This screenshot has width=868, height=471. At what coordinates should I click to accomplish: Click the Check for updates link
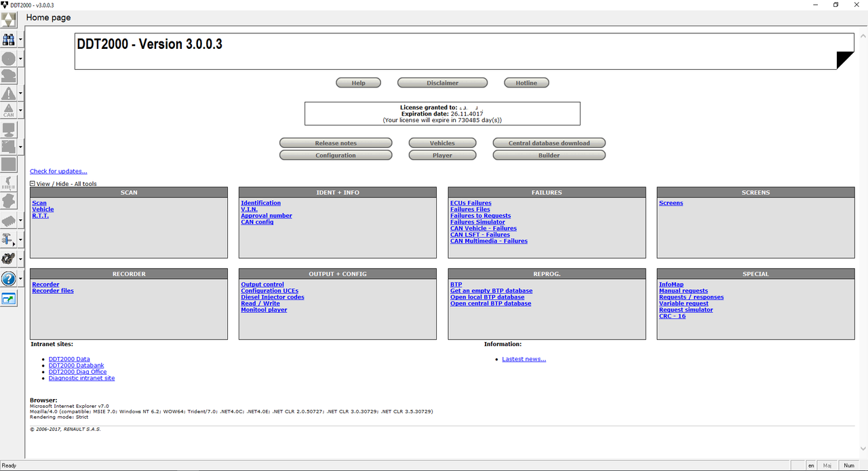point(58,172)
